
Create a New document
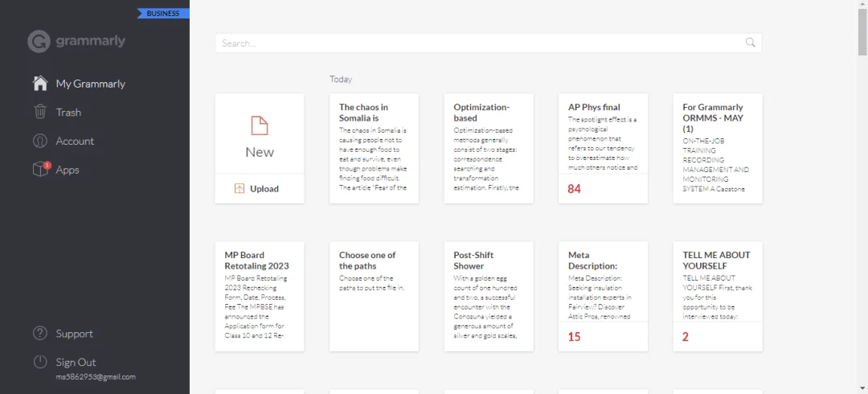(260, 133)
